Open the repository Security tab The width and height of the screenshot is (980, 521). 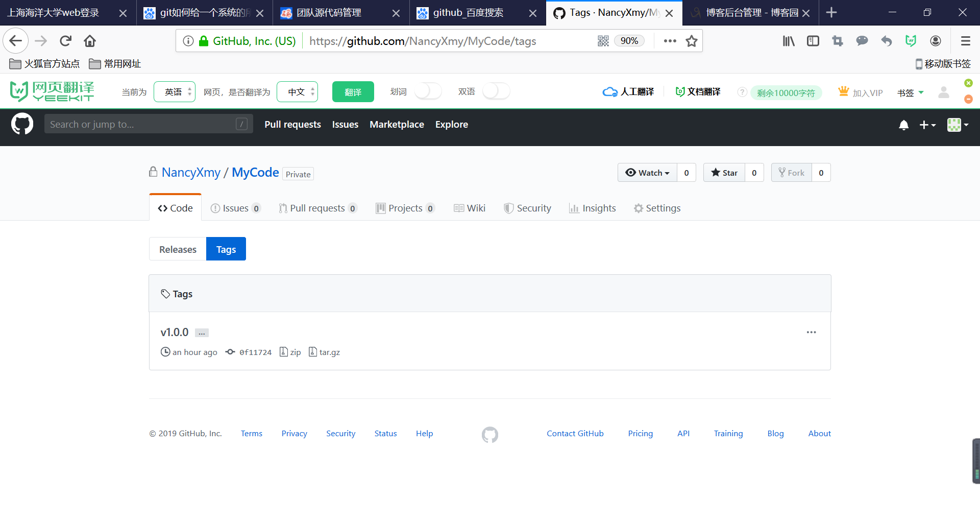click(527, 208)
